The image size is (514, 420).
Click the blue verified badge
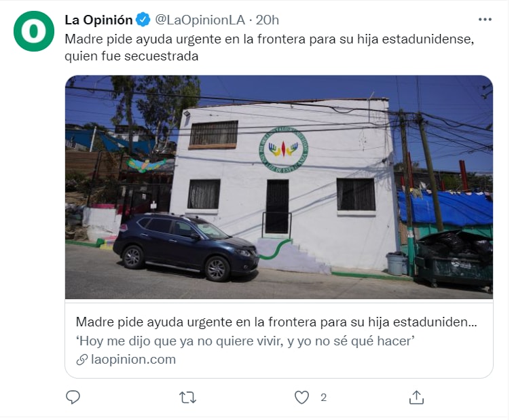143,20
